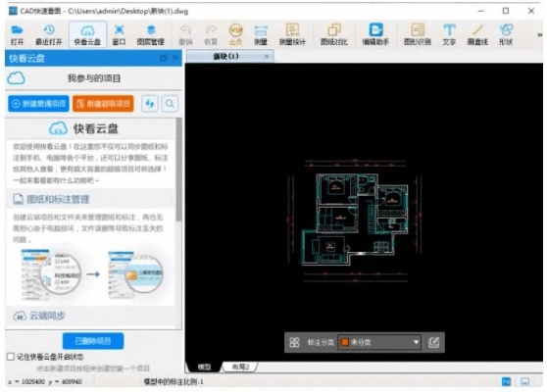
Task: Click the orange 未分类 color swatch
Action: (x=345, y=342)
